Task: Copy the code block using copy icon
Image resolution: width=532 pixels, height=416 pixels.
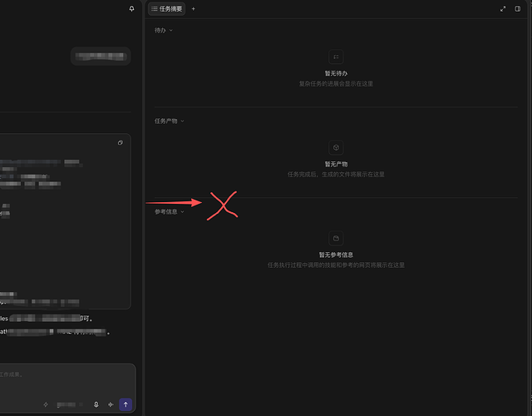Action: (x=120, y=142)
